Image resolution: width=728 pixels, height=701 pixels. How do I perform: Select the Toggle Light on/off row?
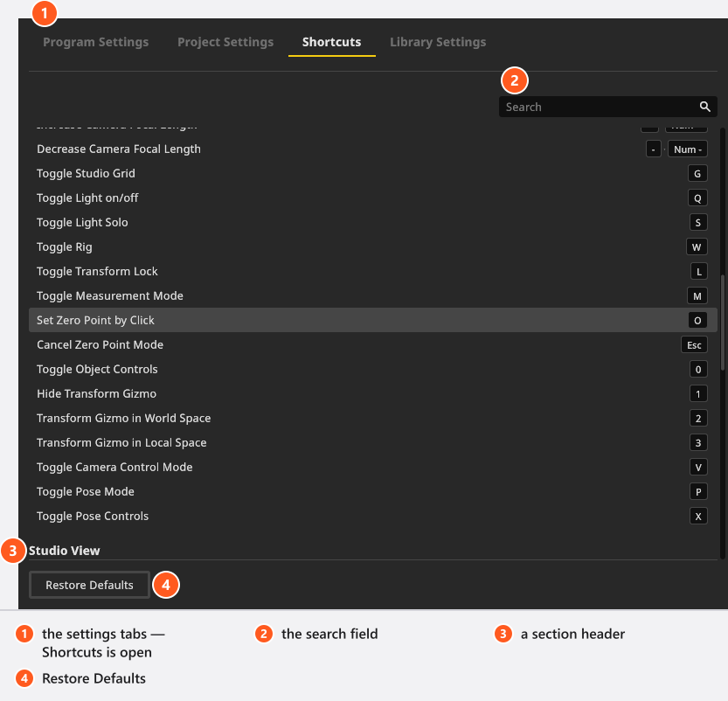[x=373, y=198]
